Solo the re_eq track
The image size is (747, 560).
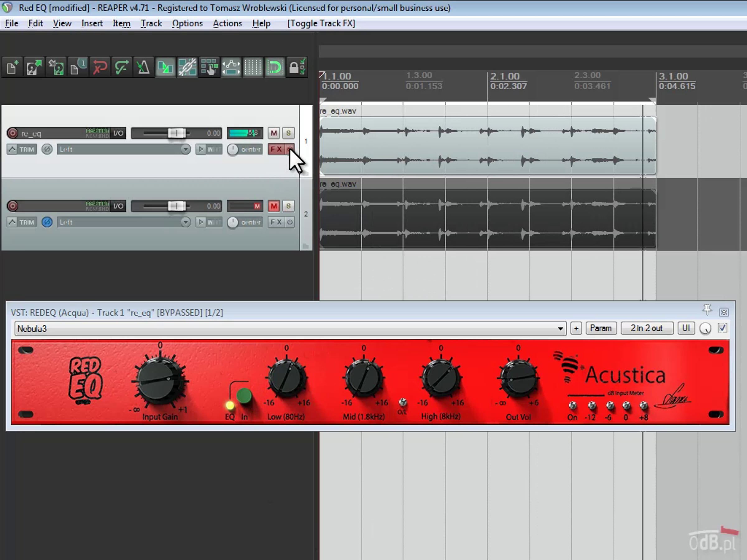pyautogui.click(x=288, y=133)
